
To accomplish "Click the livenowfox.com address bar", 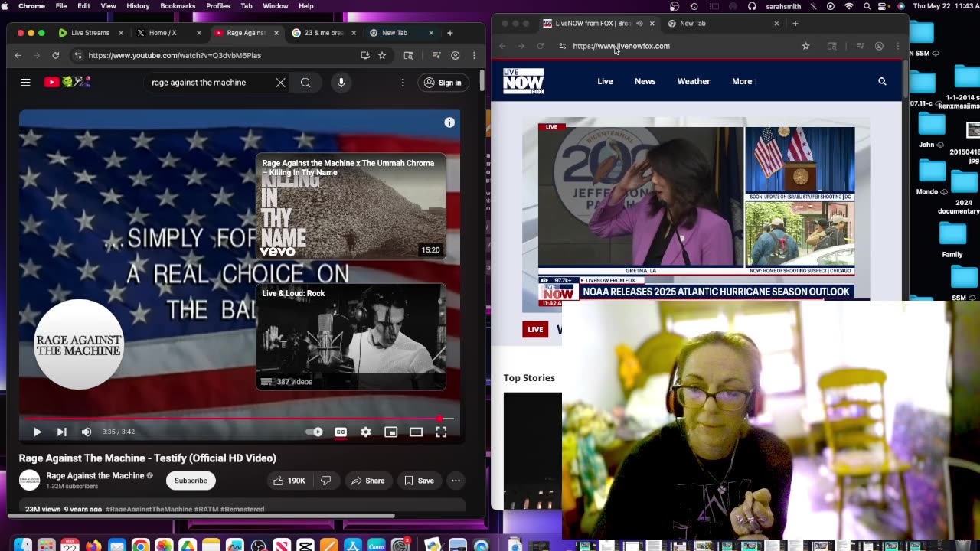I will [681, 46].
